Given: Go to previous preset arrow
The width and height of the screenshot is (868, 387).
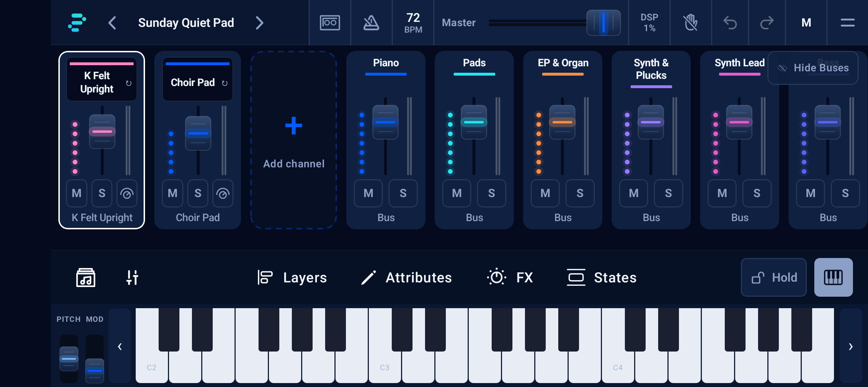Looking at the screenshot, I should pos(112,23).
